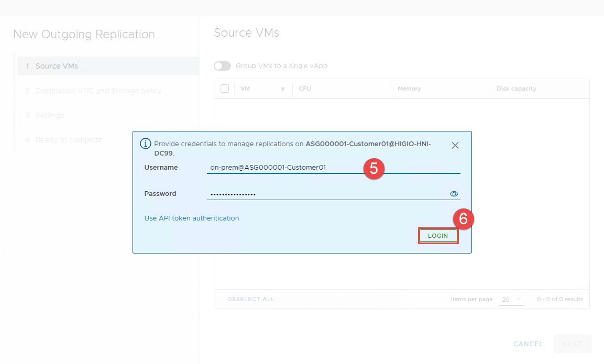The height and width of the screenshot is (364, 604).
Task: Select the Source VMs wizard step
Action: point(57,66)
